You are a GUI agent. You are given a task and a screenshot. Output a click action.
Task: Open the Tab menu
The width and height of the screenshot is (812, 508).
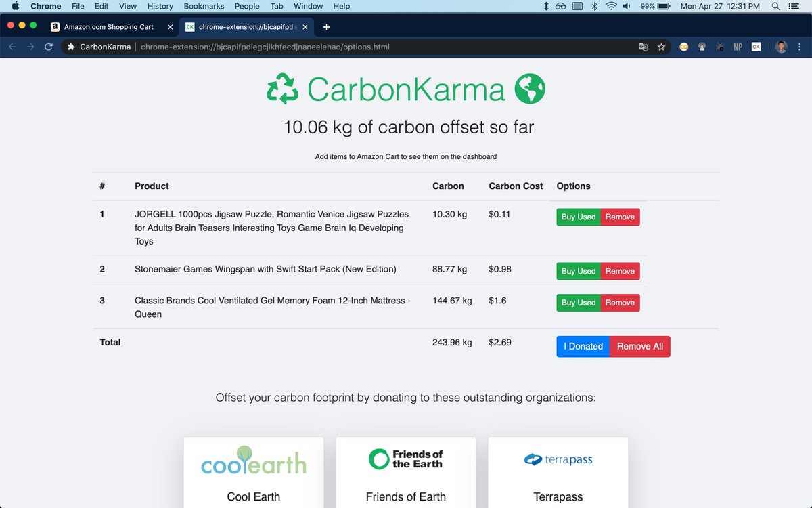[277, 6]
